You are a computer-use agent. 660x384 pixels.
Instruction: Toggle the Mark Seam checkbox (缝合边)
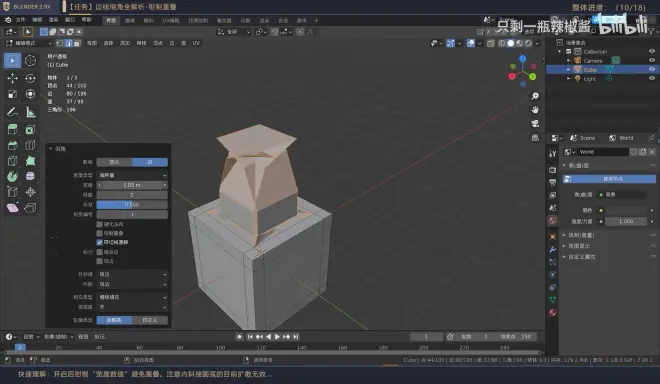point(100,252)
